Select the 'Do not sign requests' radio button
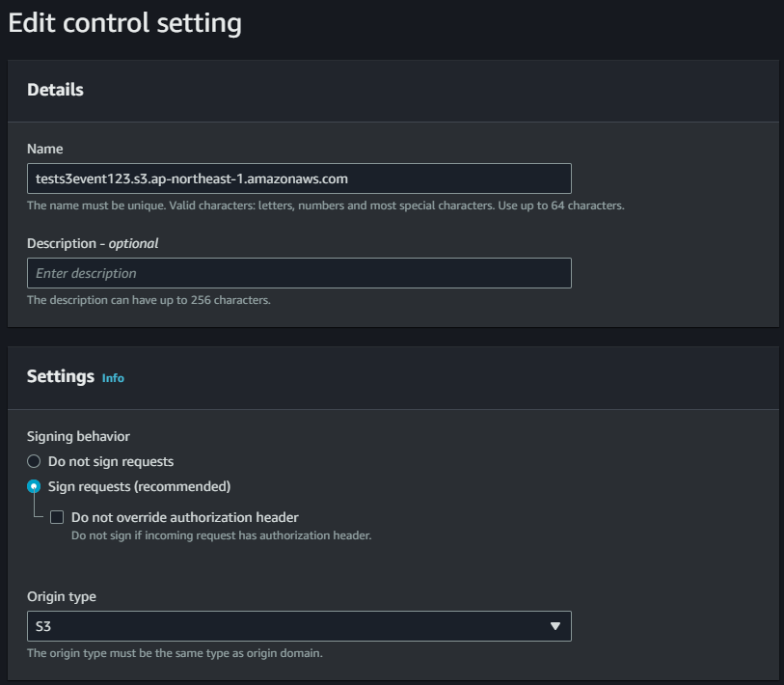Image resolution: width=784 pixels, height=685 pixels. click(x=35, y=462)
